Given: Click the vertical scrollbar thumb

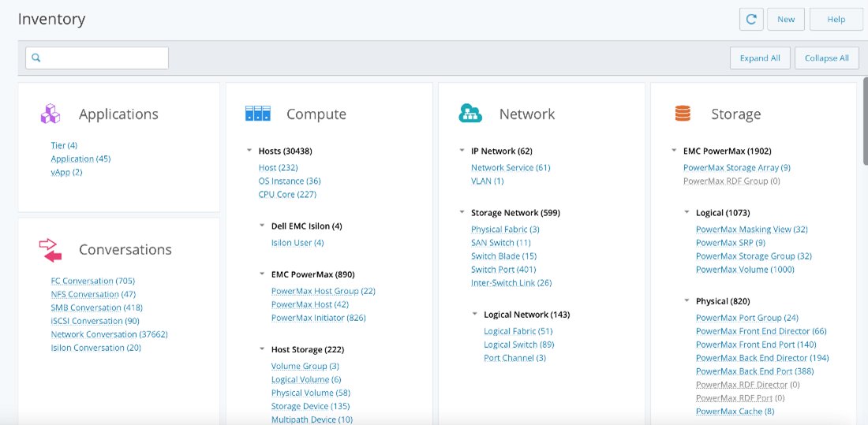Looking at the screenshot, I should tap(865, 121).
